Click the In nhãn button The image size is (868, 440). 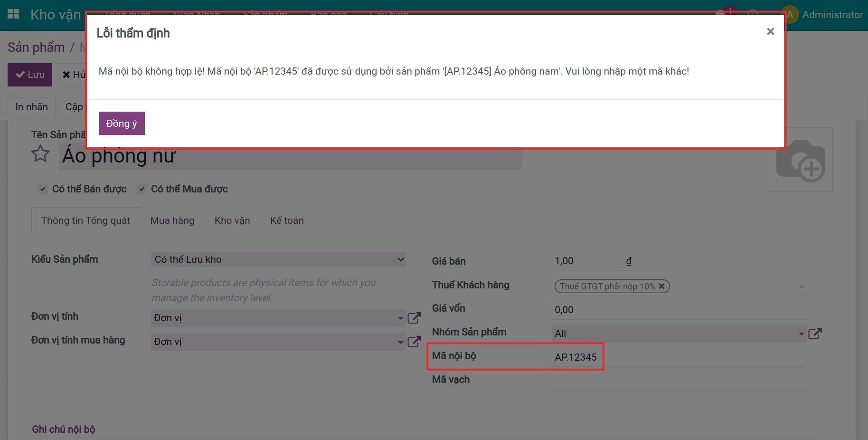[32, 107]
